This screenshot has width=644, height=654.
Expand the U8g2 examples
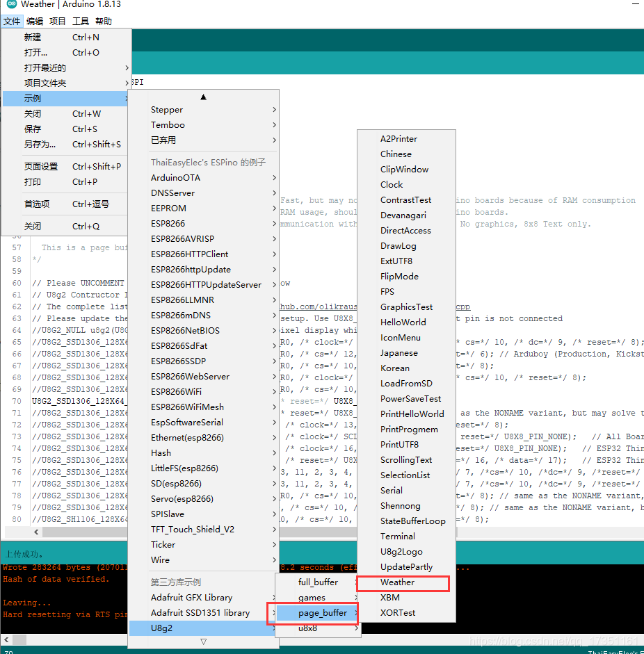203,628
